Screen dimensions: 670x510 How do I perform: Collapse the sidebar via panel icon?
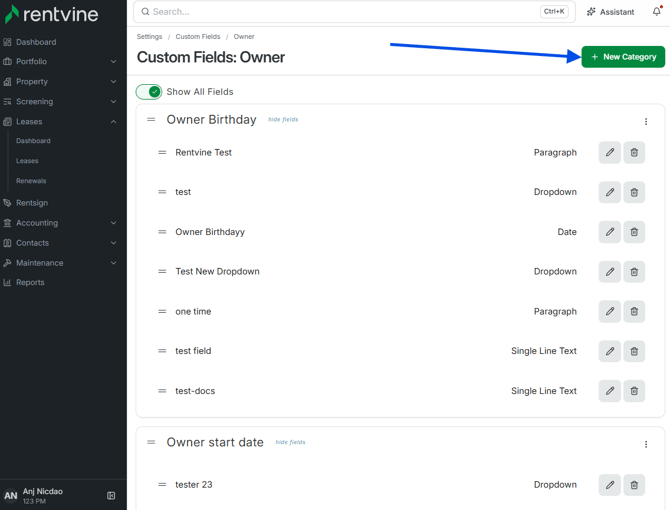pyautogui.click(x=111, y=495)
